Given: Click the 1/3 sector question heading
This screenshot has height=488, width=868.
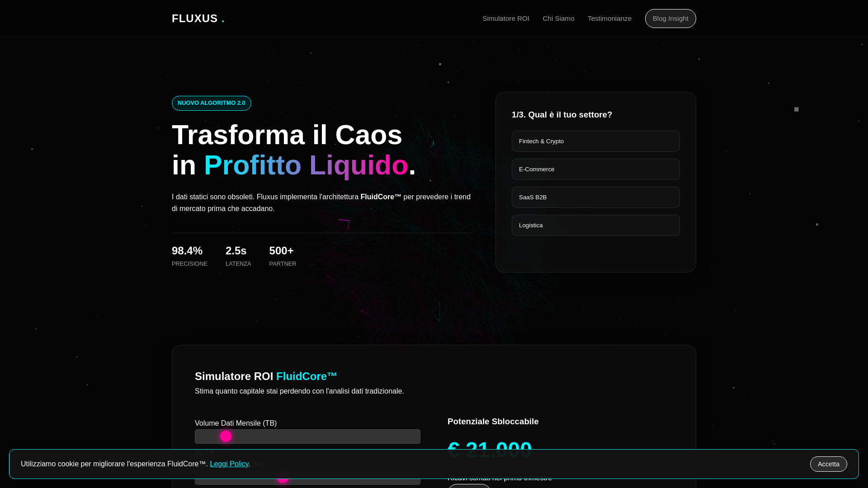Looking at the screenshot, I should pos(561,115).
